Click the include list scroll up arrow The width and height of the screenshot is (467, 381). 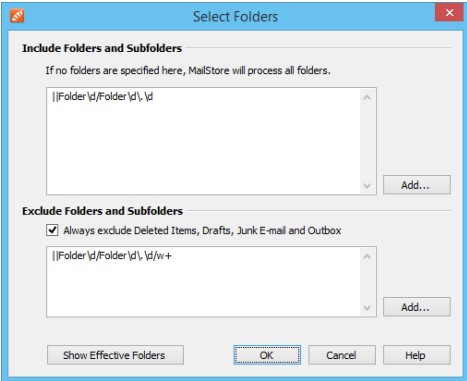[367, 98]
